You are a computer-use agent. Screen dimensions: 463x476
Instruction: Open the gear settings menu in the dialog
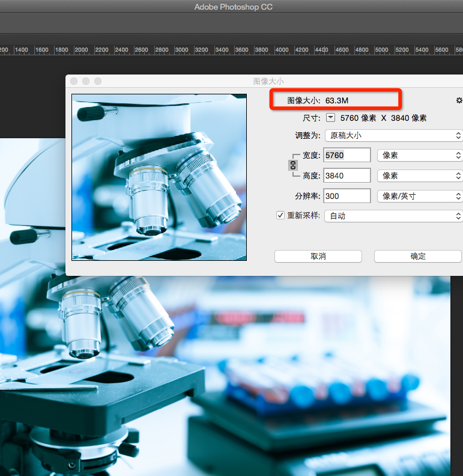click(x=459, y=100)
